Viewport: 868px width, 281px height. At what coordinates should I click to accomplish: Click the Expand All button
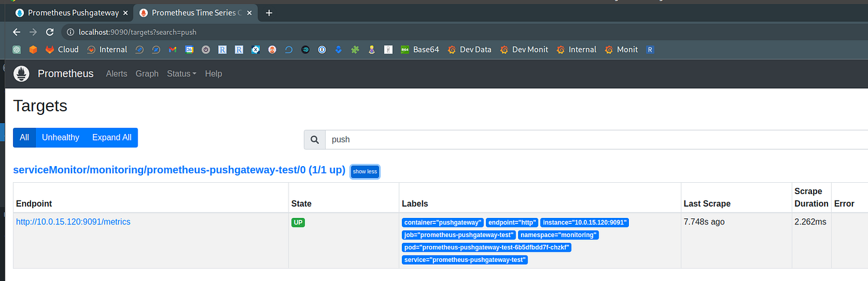click(x=111, y=138)
